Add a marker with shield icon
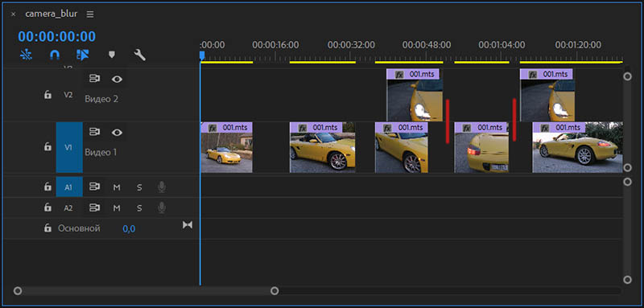 [111, 55]
